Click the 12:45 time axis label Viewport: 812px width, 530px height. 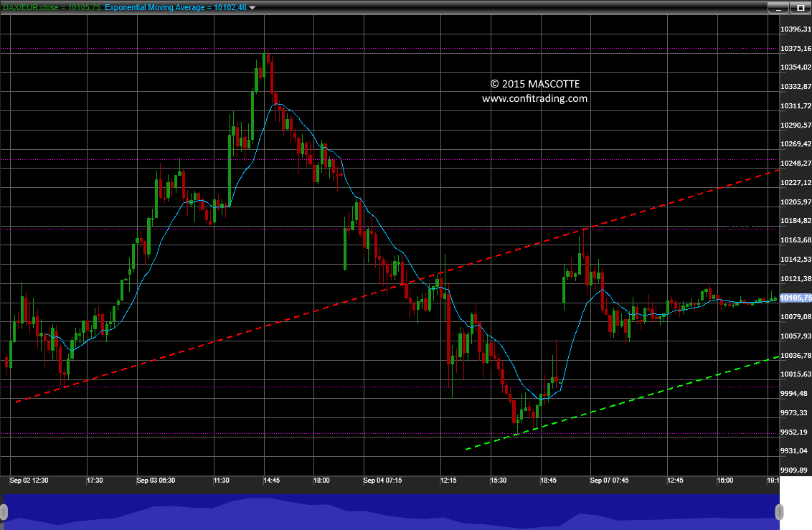click(675, 481)
